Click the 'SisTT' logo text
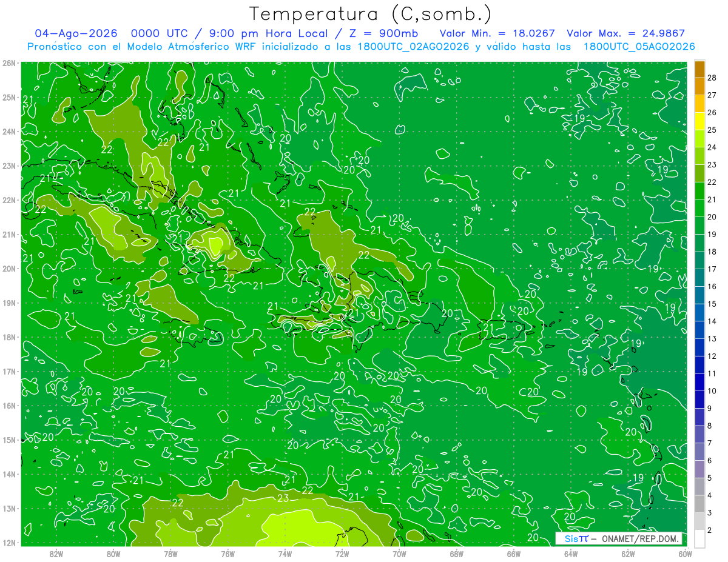 click(576, 538)
